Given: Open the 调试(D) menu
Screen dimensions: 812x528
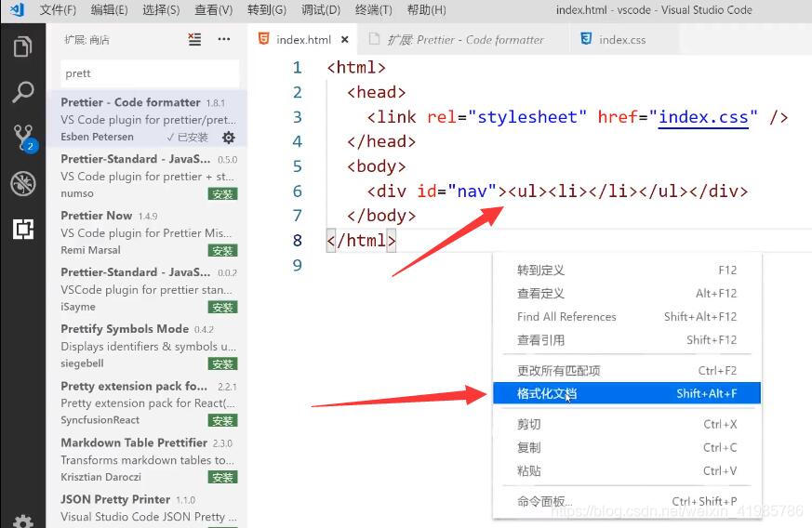Looking at the screenshot, I should point(321,10).
